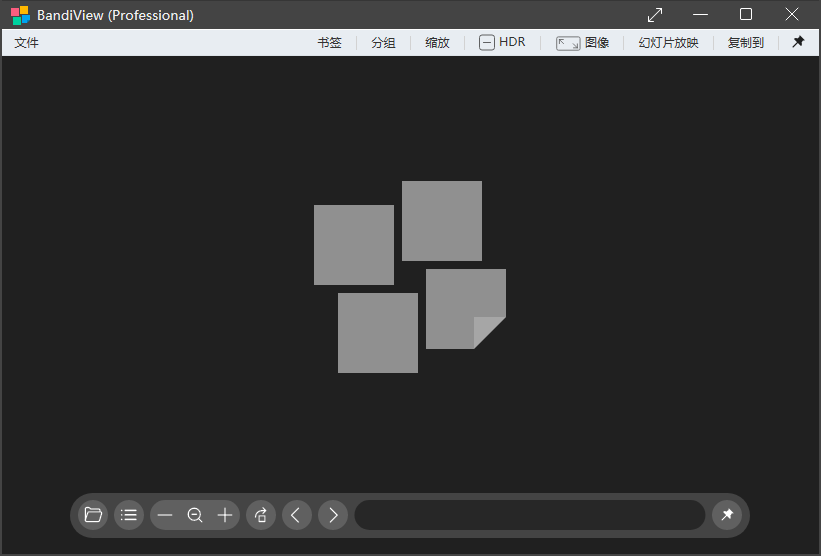Viewport: 821px width, 556px height.
Task: Show the file list from bottom toolbar
Action: click(x=129, y=515)
